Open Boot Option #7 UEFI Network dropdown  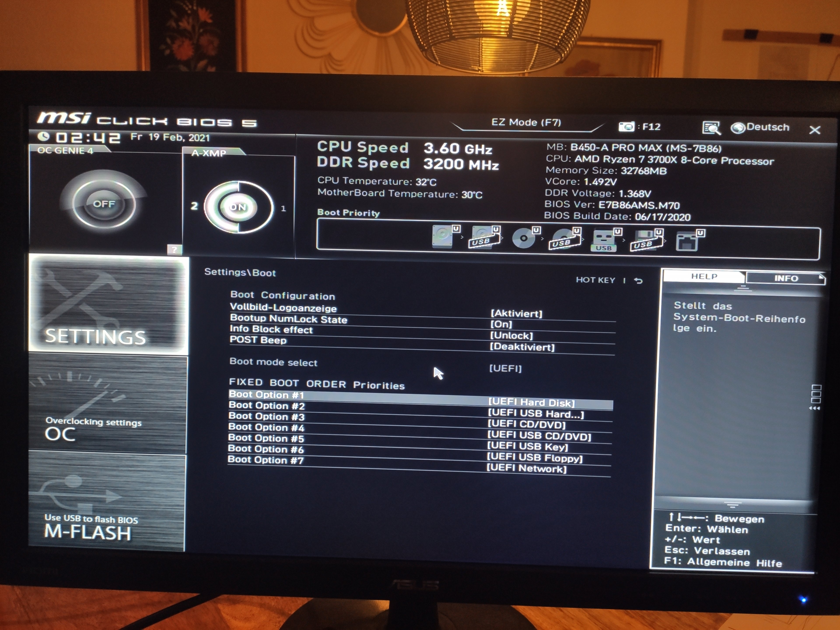click(527, 468)
